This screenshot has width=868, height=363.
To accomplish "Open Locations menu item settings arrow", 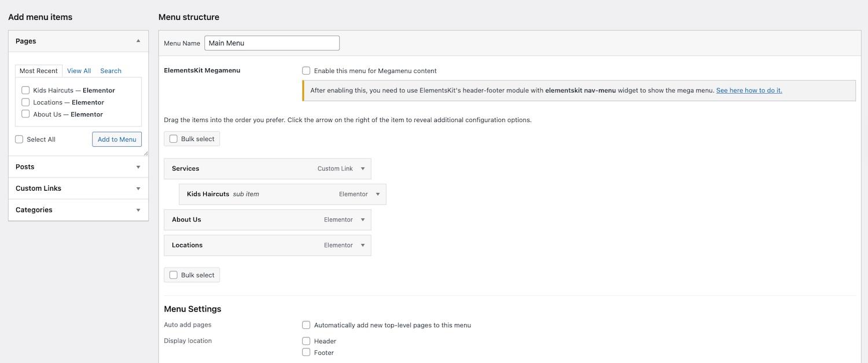I will coord(363,245).
